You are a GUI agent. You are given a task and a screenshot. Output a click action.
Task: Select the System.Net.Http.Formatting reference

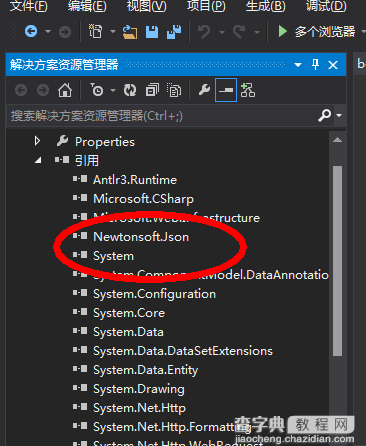[172, 427]
